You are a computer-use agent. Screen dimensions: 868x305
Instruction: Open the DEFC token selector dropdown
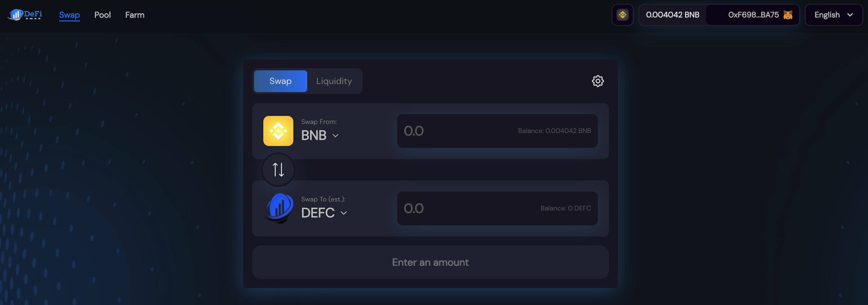324,212
